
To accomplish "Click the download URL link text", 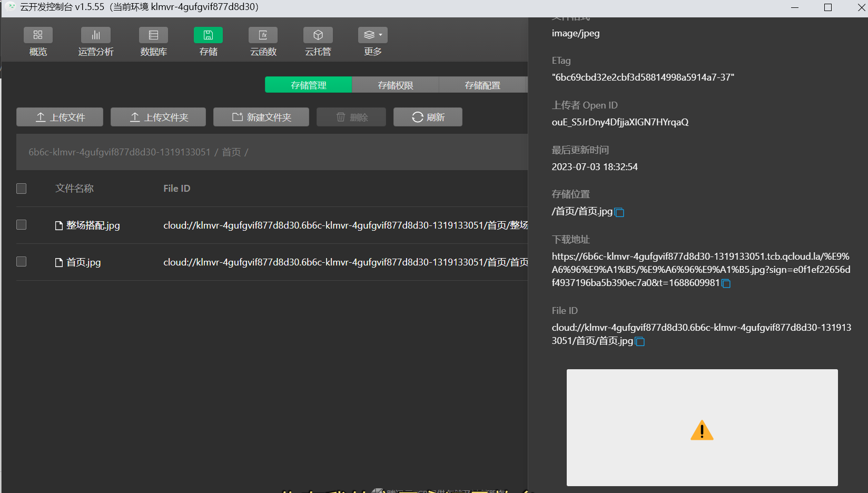I will coord(701,270).
